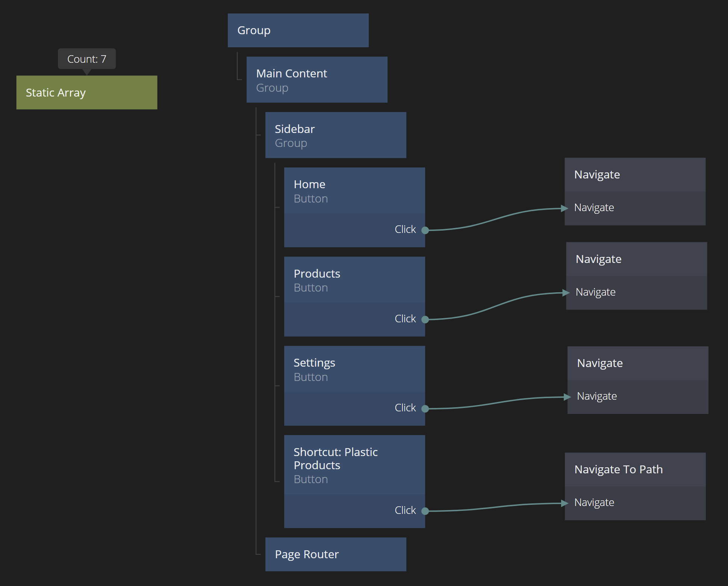Screen dimensions: 728x586
Task: Select the Main Content group node
Action: tap(316, 80)
